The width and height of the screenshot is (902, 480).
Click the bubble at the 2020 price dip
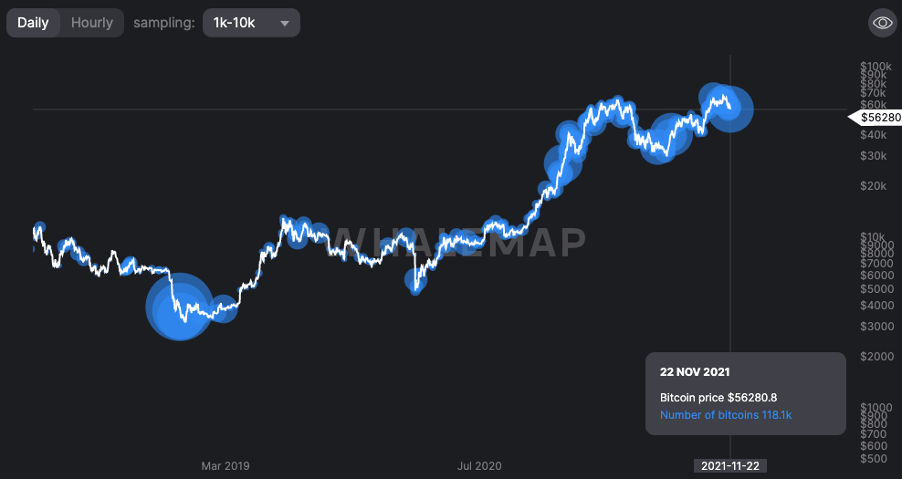pos(417,283)
